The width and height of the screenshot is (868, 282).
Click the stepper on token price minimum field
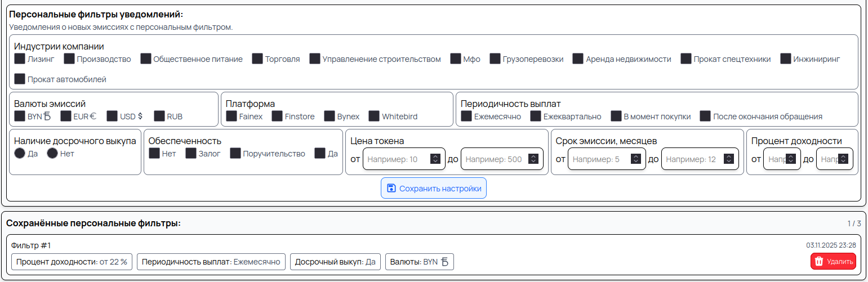435,159
